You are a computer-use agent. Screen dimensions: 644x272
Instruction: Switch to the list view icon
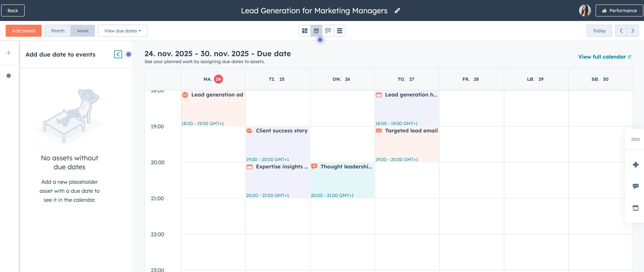[339, 31]
